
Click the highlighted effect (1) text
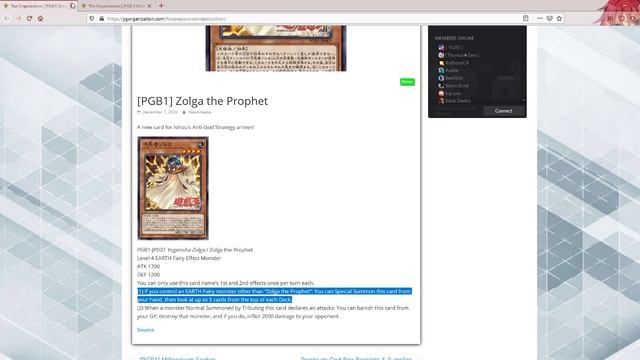tap(274, 295)
